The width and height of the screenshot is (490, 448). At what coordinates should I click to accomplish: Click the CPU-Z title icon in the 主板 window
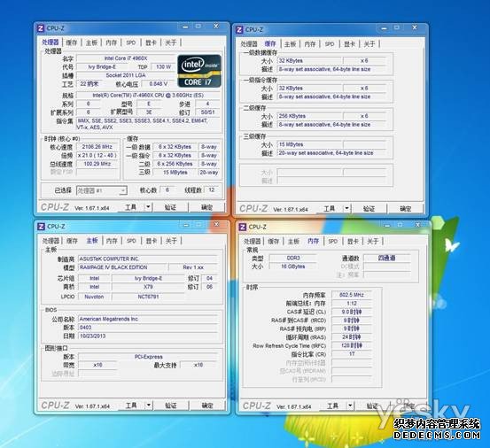pyautogui.click(x=41, y=227)
